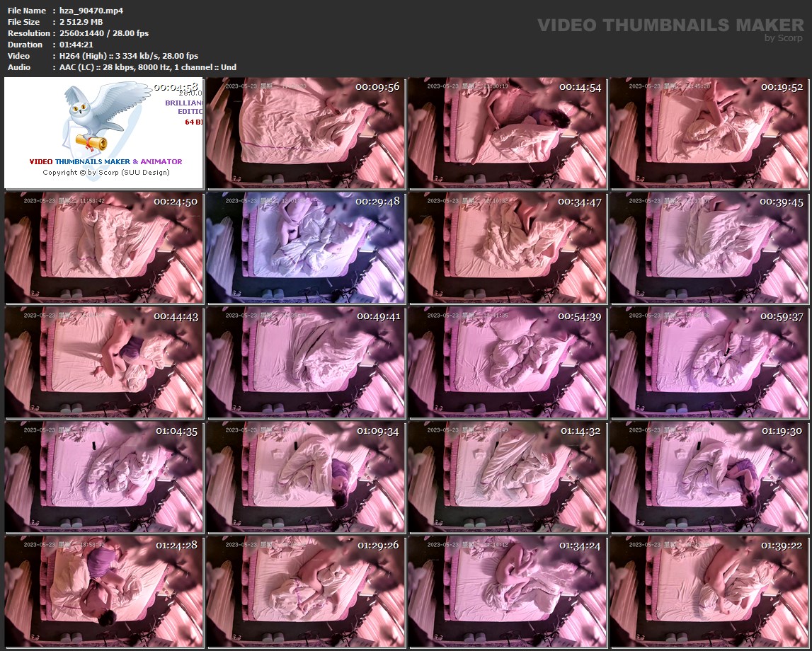Open the frame at 01:04:35
The image size is (812, 651).
click(x=103, y=477)
